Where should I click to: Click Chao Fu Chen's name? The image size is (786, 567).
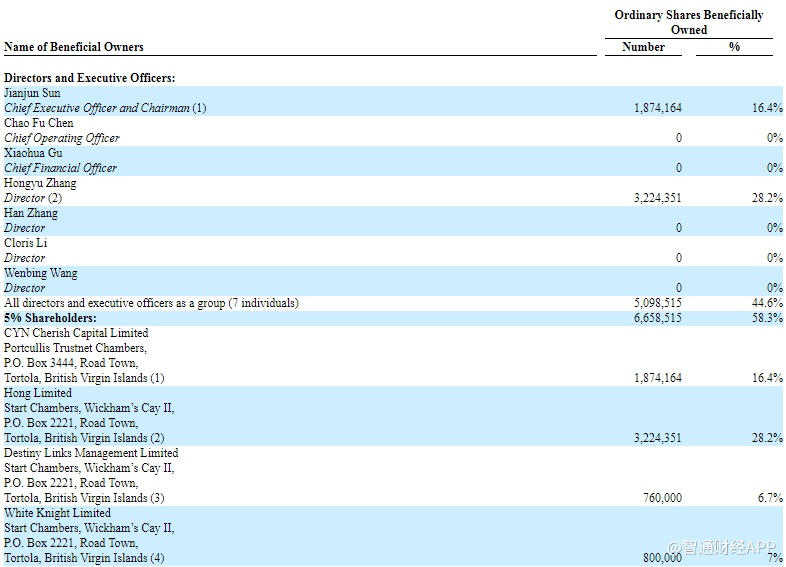[39, 123]
